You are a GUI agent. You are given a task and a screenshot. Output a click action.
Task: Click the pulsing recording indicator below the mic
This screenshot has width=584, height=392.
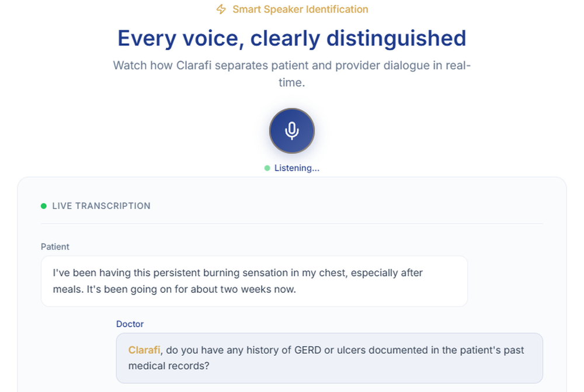click(x=267, y=168)
